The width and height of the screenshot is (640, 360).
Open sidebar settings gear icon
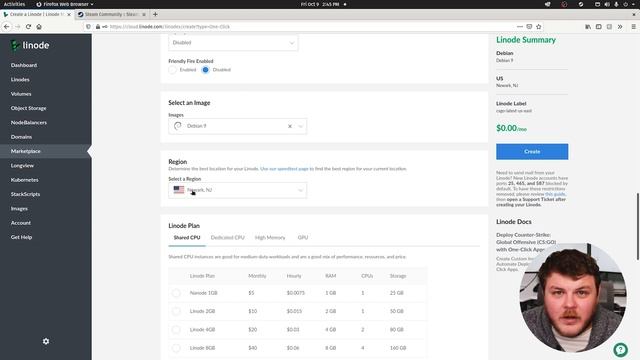tap(46, 341)
